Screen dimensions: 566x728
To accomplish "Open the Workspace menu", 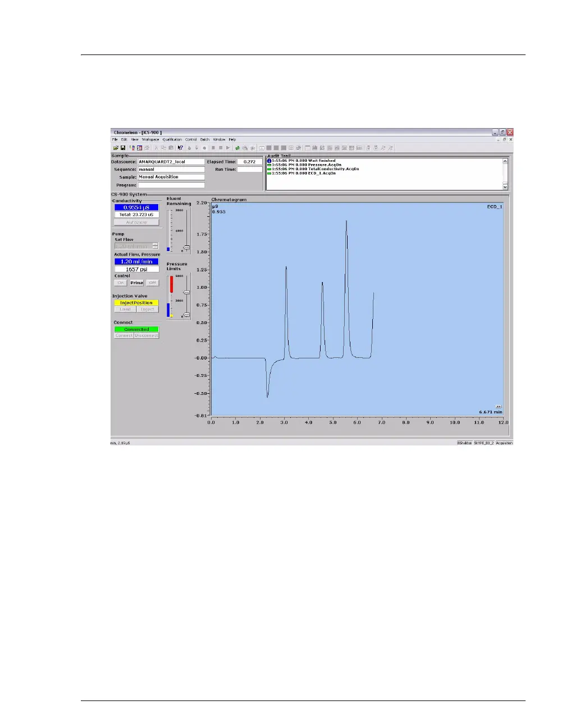I will (x=150, y=139).
